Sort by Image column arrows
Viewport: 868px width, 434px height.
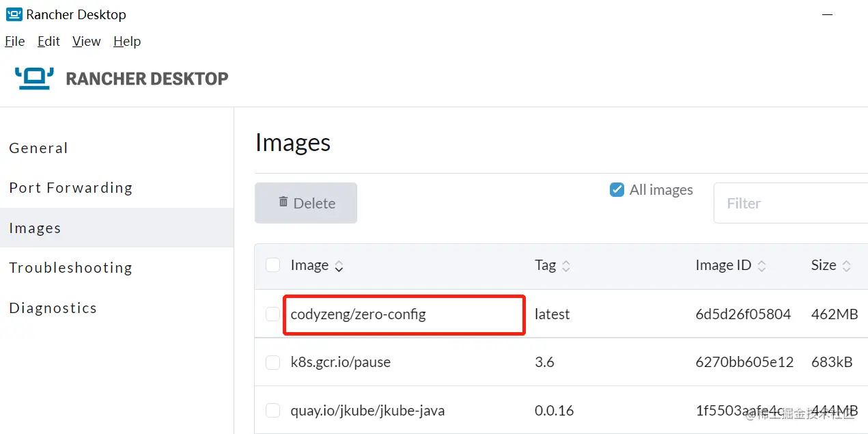pyautogui.click(x=339, y=267)
